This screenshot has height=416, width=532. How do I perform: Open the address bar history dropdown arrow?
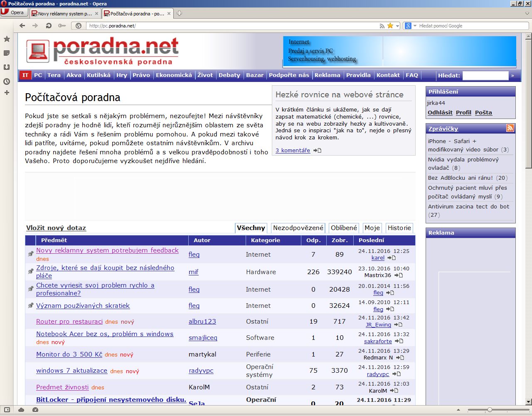point(397,26)
